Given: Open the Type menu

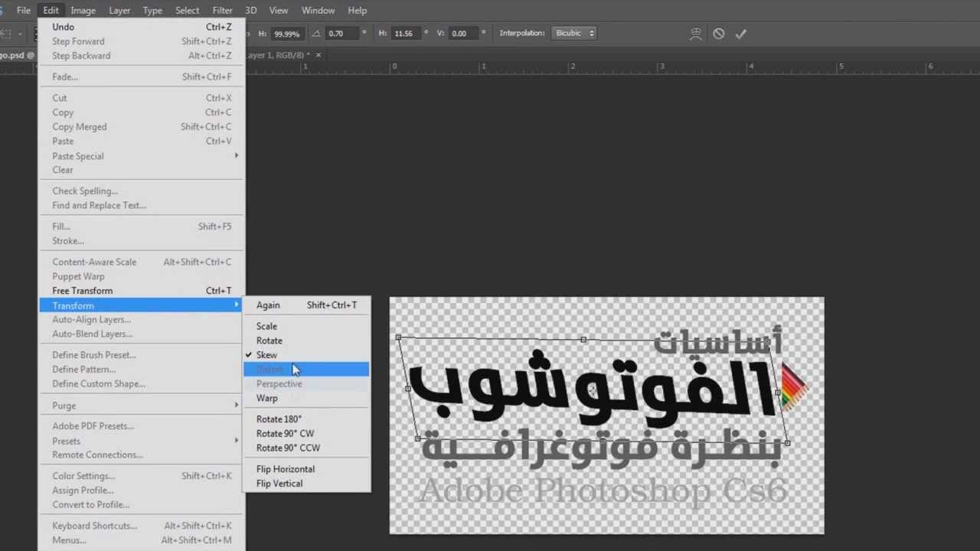Looking at the screenshot, I should pyautogui.click(x=152, y=11).
